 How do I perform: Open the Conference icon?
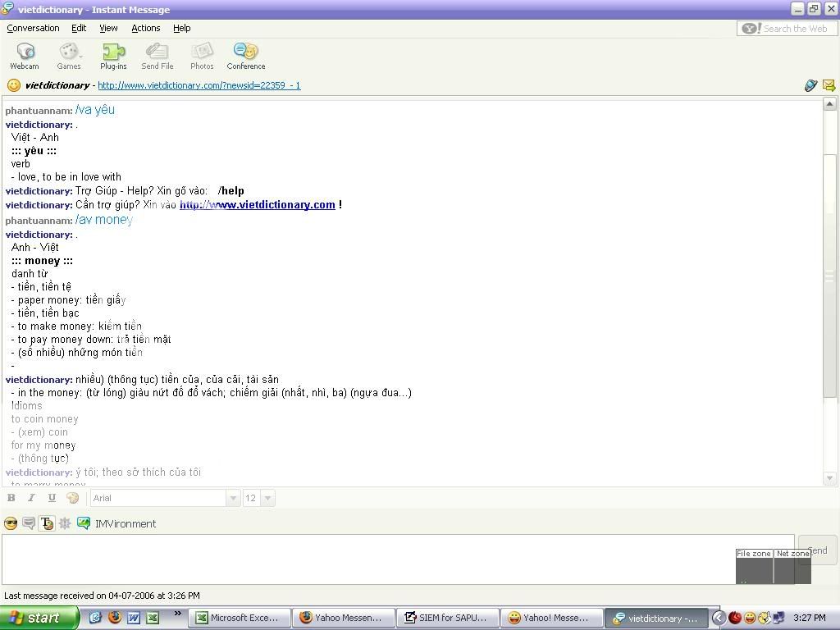245,56
